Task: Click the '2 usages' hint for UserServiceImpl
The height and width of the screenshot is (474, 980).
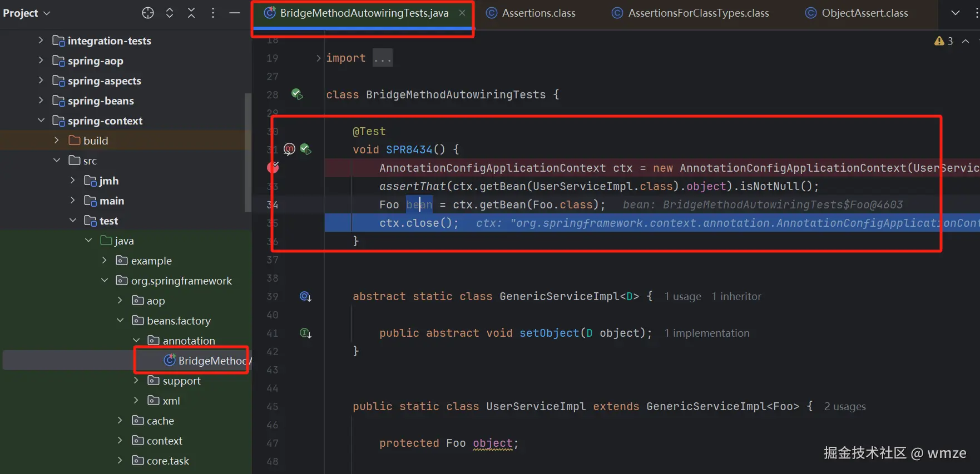Action: point(845,406)
